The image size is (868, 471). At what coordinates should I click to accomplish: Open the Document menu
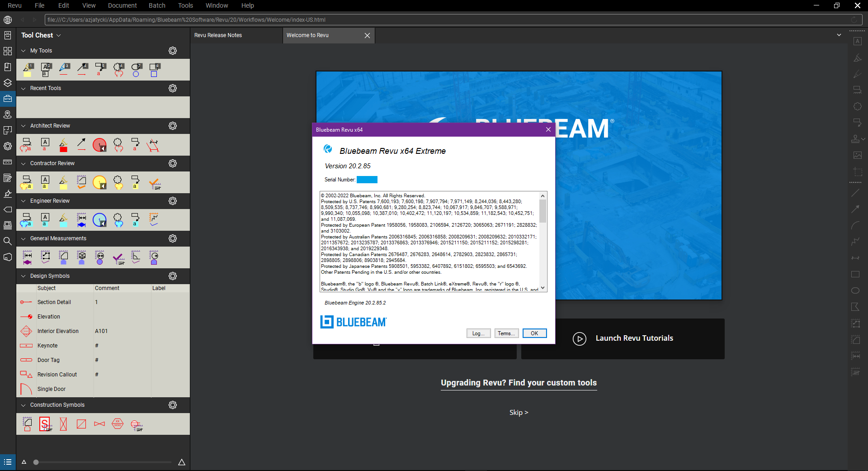click(122, 5)
